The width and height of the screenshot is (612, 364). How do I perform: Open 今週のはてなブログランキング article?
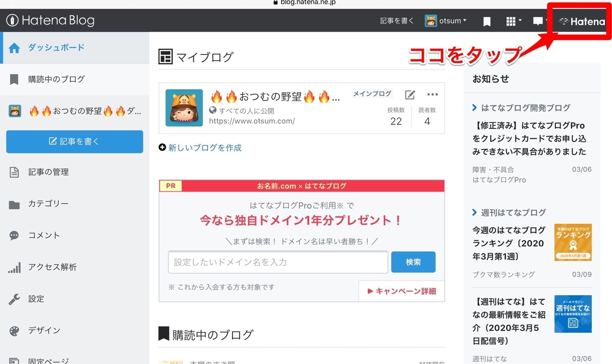(x=510, y=244)
